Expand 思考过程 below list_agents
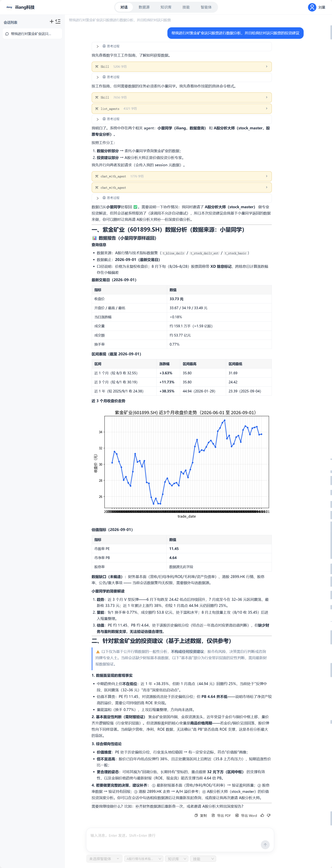 (181, 119)
